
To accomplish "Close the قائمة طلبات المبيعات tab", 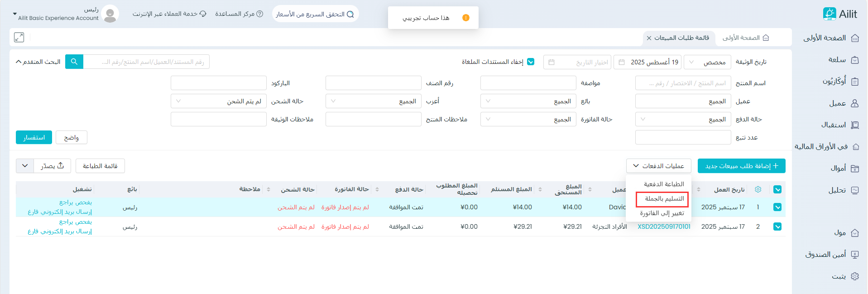I will pos(649,38).
